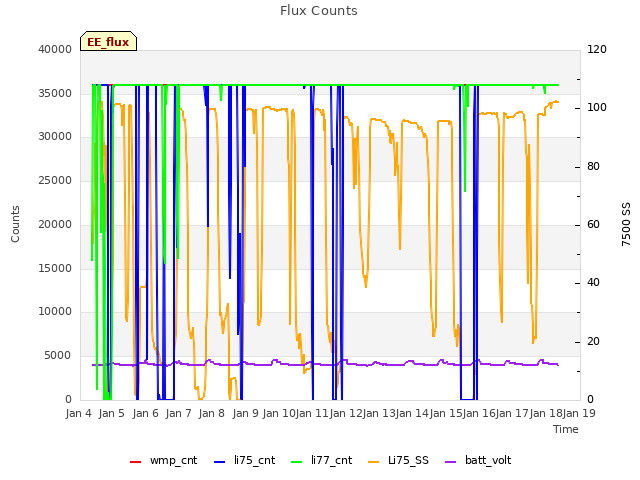Click the 20000 y-axis tick label
Image resolution: width=640 pixels, height=480 pixels.
pos(55,224)
